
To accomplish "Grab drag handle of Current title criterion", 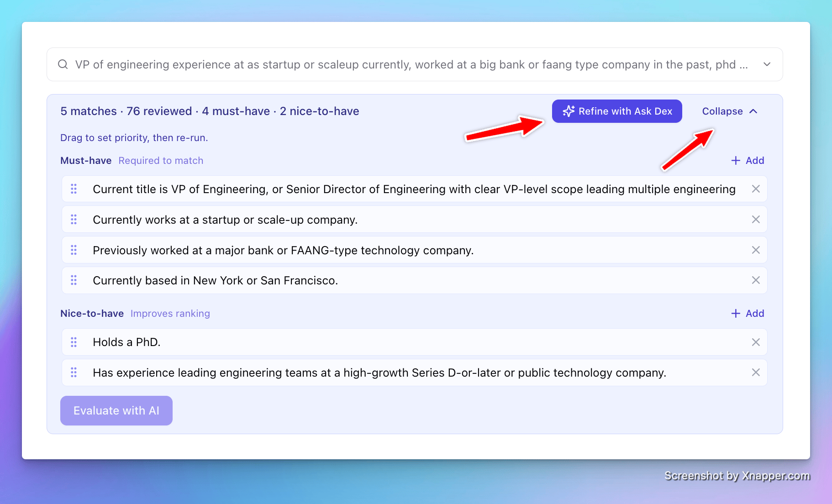I will click(x=74, y=189).
